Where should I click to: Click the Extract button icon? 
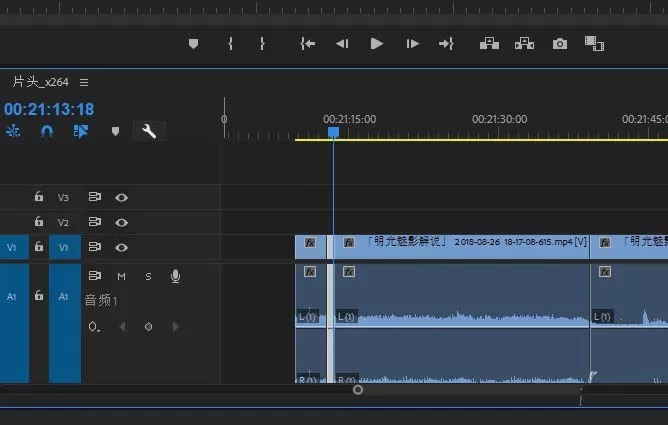(x=524, y=43)
